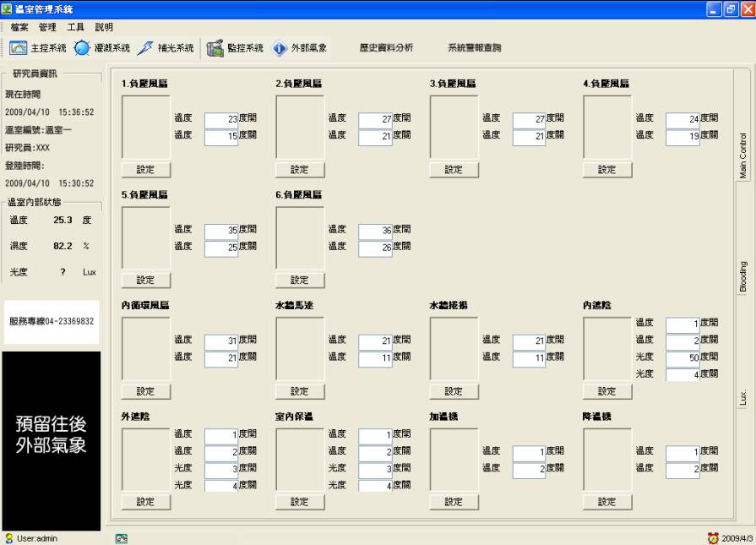Click 設定 under 降溫機
The height and width of the screenshot is (545, 756).
tap(607, 502)
